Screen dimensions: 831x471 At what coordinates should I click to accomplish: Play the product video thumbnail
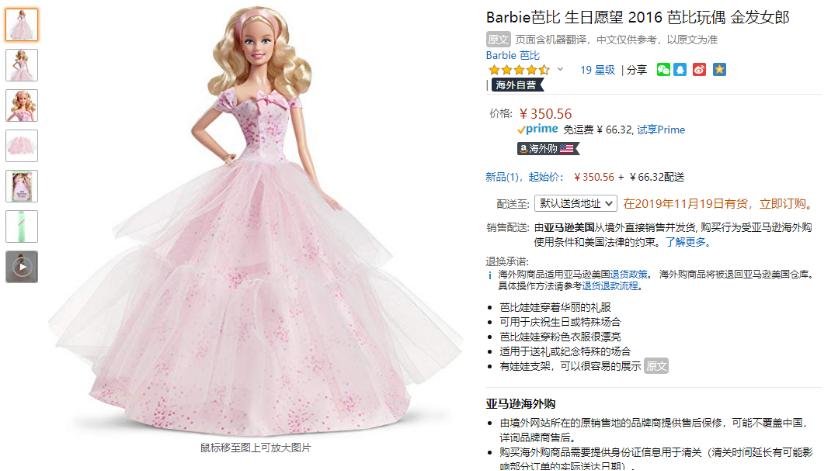pyautogui.click(x=22, y=266)
